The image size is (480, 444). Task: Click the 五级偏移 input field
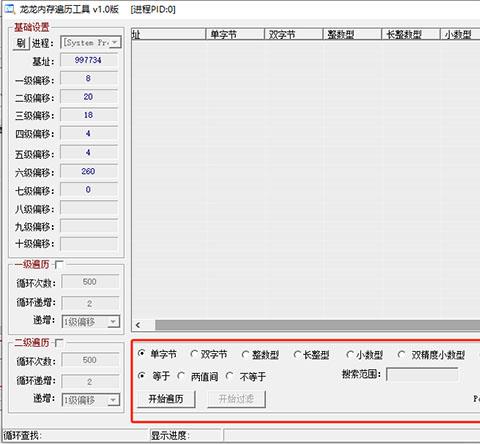[89, 153]
